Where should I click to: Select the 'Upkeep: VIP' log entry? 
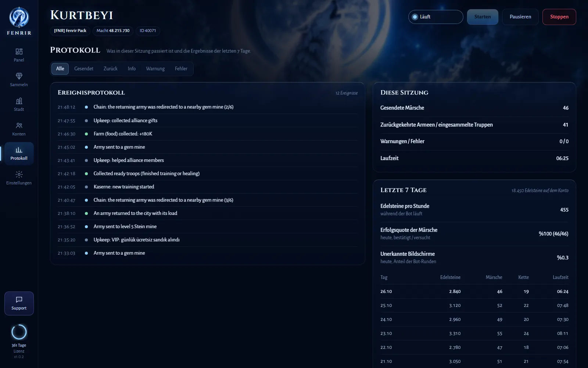pyautogui.click(x=208, y=240)
